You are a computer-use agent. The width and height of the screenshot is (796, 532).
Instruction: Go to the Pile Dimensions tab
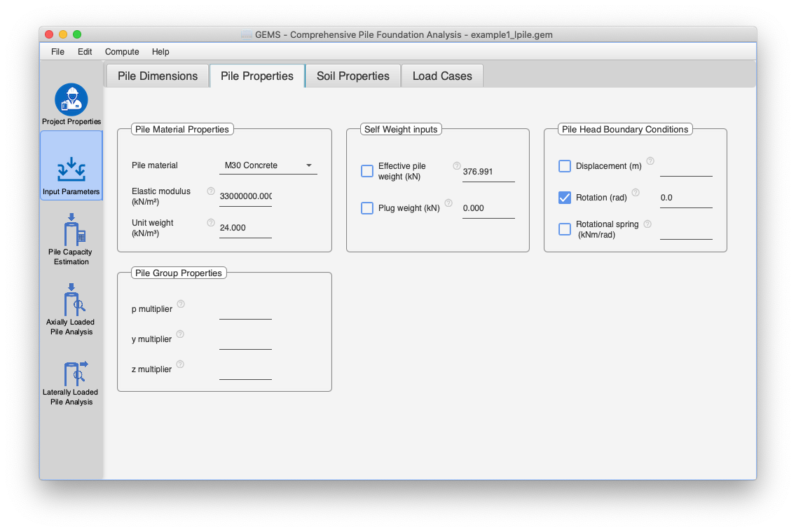click(x=158, y=76)
